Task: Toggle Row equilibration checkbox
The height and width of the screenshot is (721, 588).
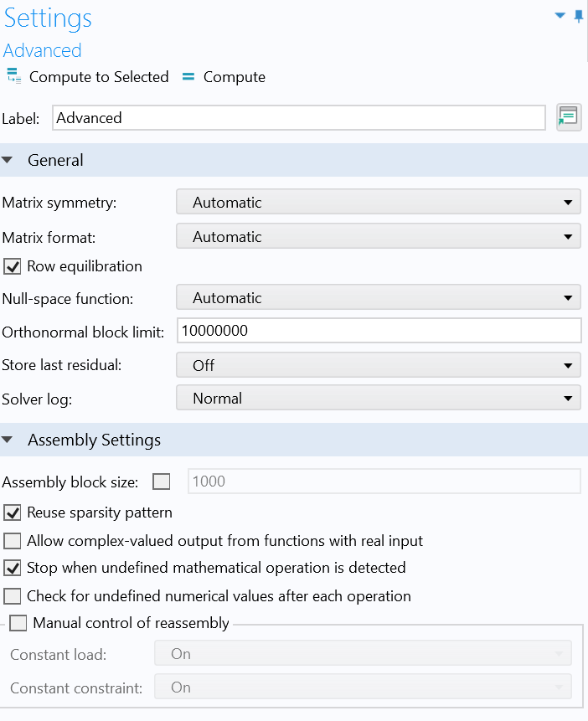Action: (13, 266)
